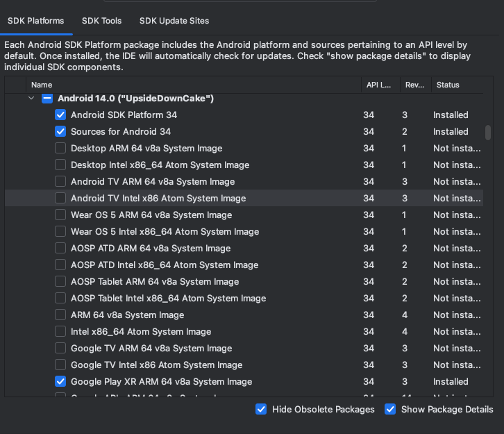Check Wear OS 5 ARM 64 v8a System Image

(x=60, y=215)
